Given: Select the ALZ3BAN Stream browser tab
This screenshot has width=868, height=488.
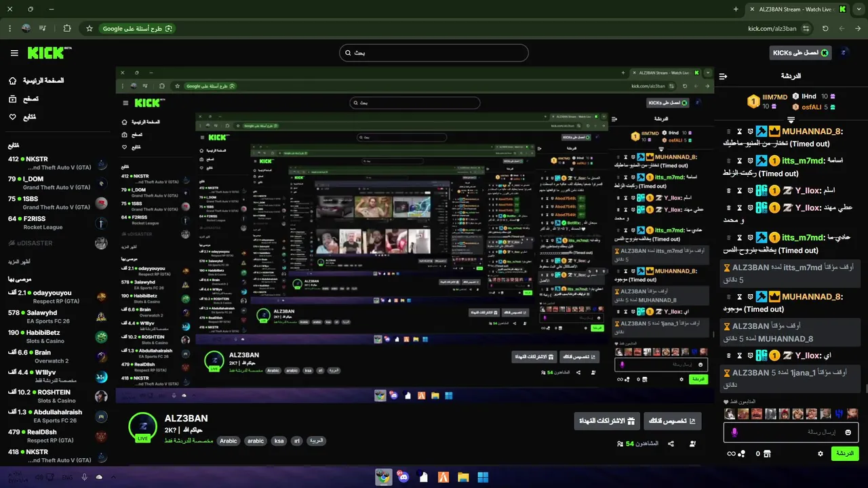Looking at the screenshot, I should (x=797, y=9).
